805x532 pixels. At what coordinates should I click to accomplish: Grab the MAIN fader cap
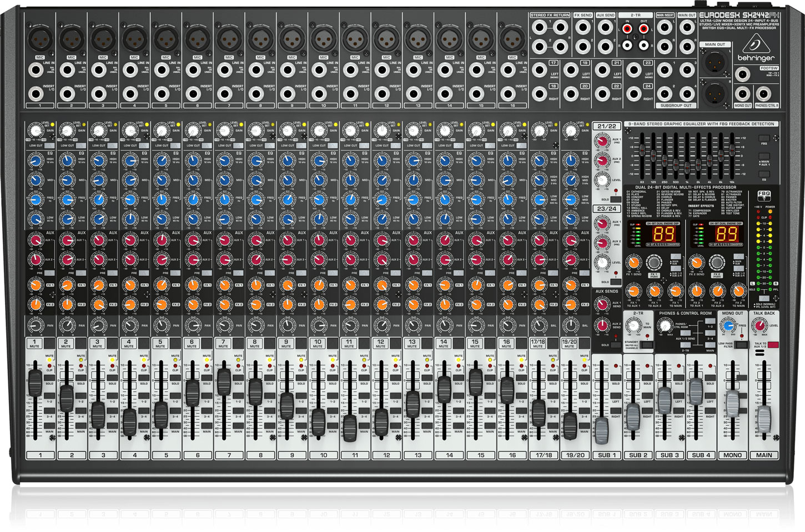[764, 419]
